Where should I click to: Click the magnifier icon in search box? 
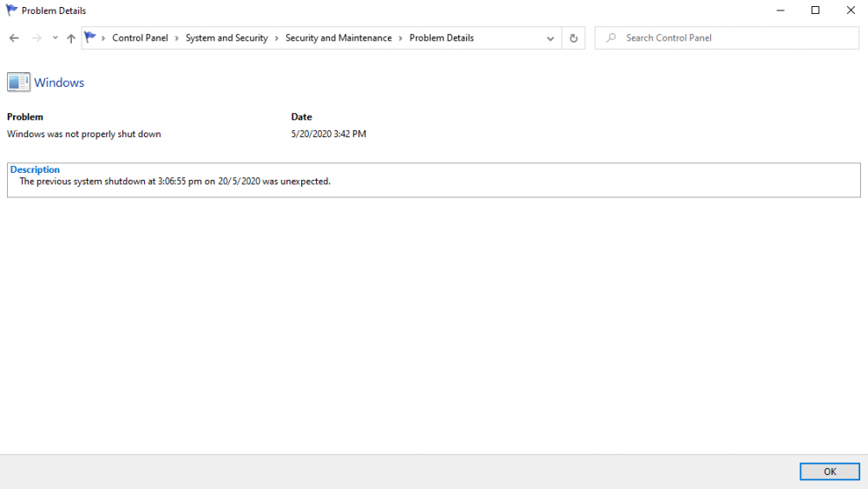(x=611, y=38)
